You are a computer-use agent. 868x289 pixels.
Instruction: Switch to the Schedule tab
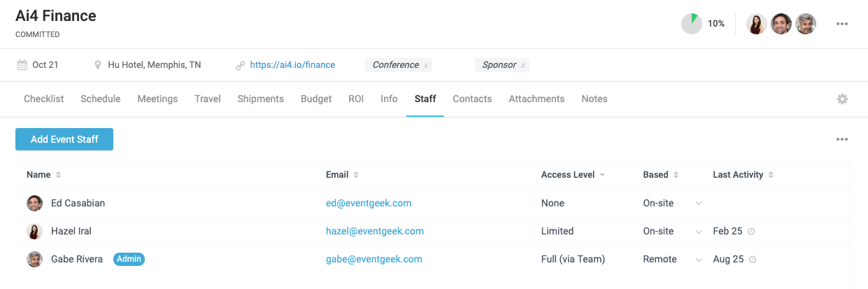click(x=101, y=99)
